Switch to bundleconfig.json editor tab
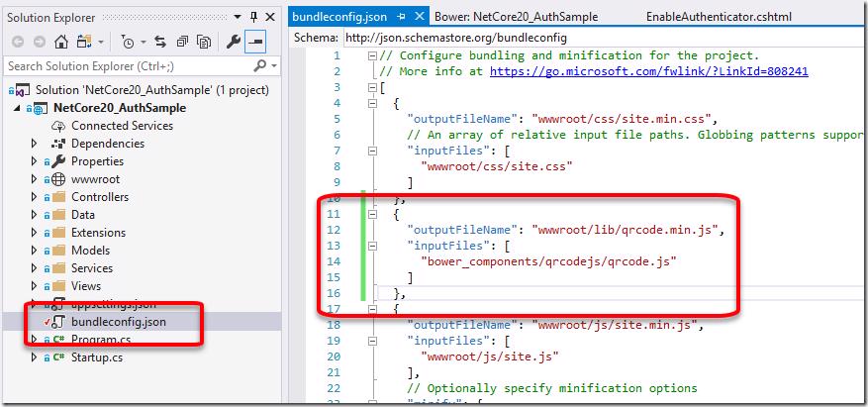The image size is (868, 407). [x=339, y=17]
